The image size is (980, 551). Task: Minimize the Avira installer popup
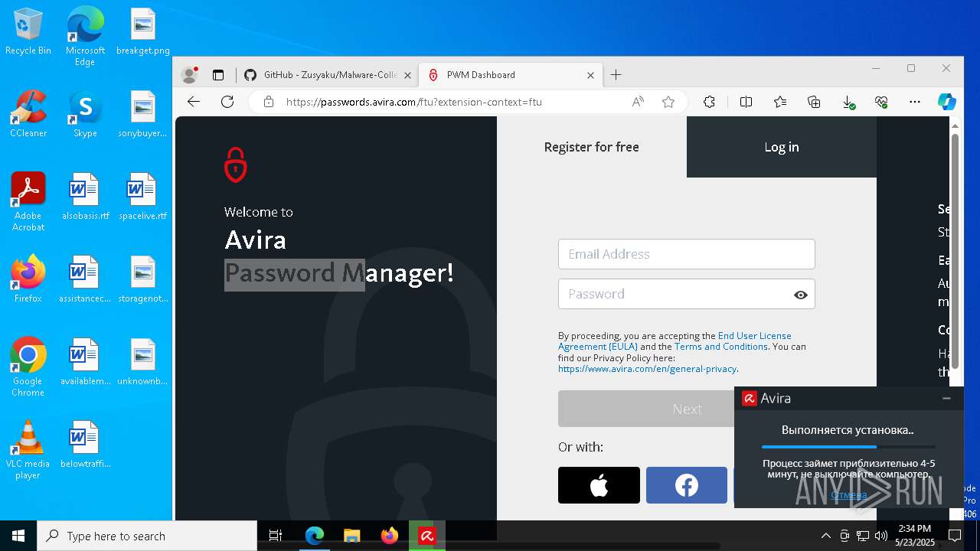click(946, 399)
